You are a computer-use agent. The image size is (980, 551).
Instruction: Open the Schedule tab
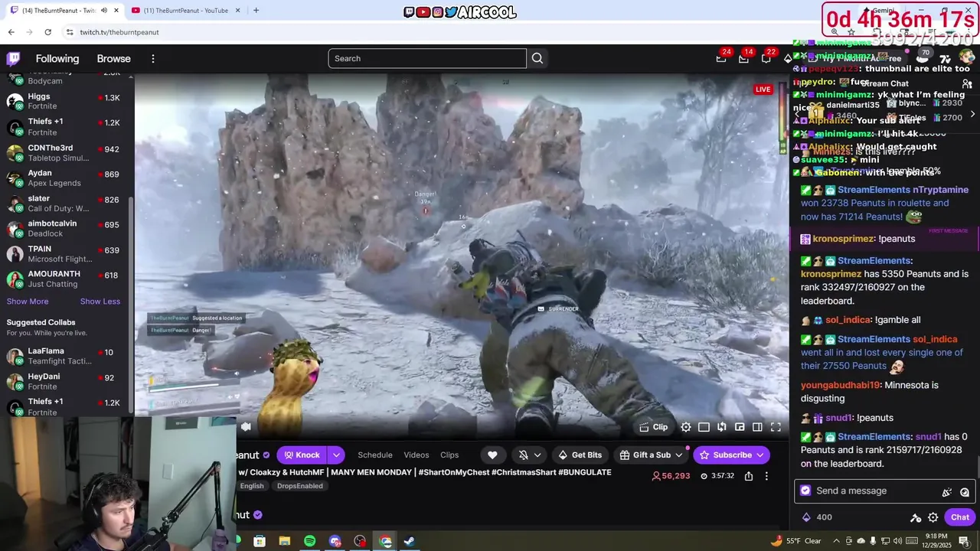click(375, 455)
